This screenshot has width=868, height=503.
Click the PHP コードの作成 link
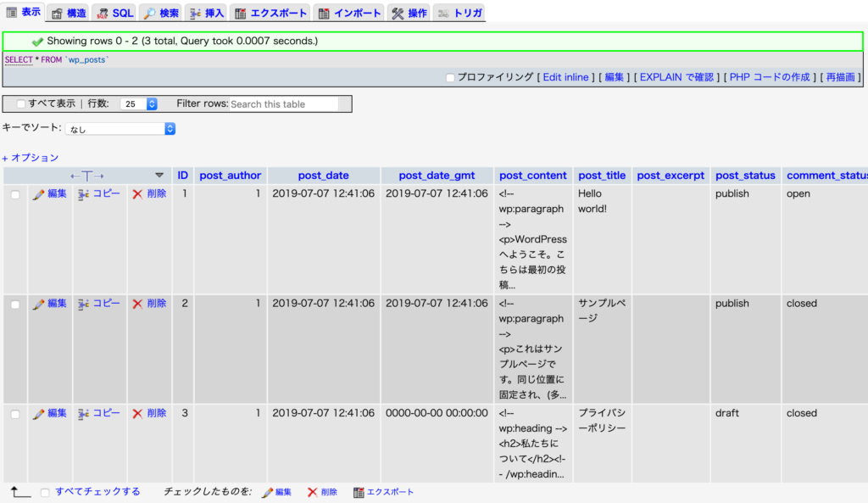(770, 77)
